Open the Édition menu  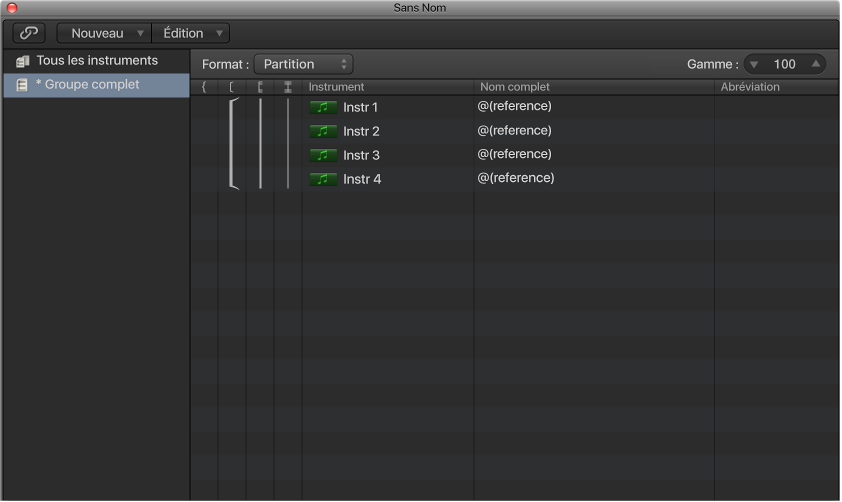[191, 33]
